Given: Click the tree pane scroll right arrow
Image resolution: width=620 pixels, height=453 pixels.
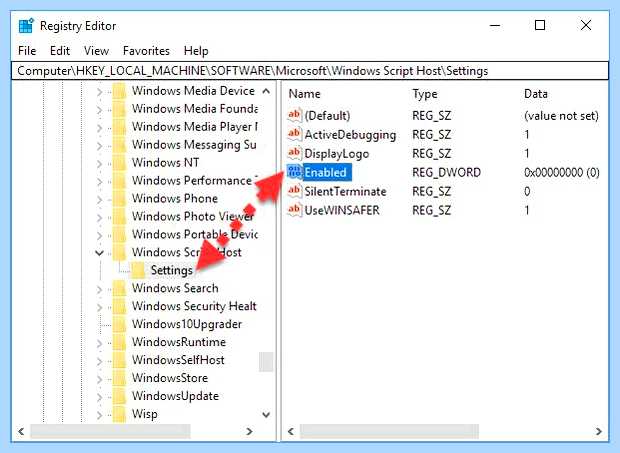Looking at the screenshot, I should pos(249,431).
